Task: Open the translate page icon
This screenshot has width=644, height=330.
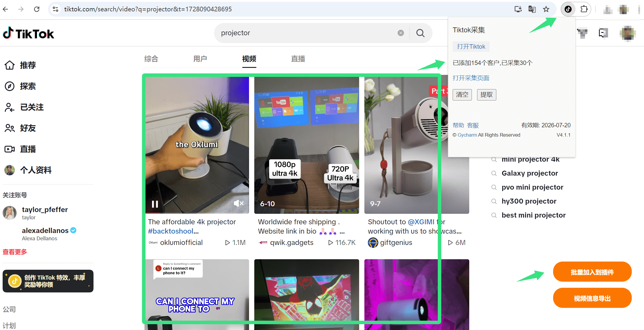Action: coord(532,9)
